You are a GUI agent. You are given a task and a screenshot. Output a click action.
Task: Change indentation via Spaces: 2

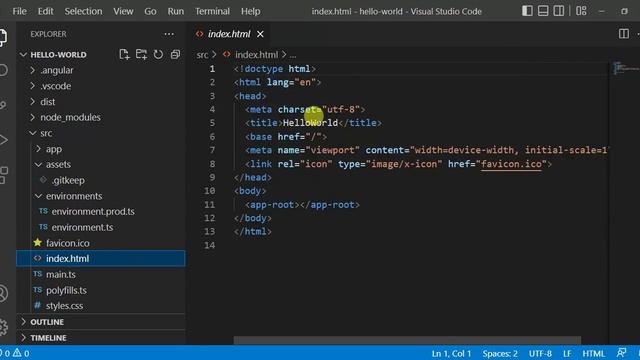[500, 353]
